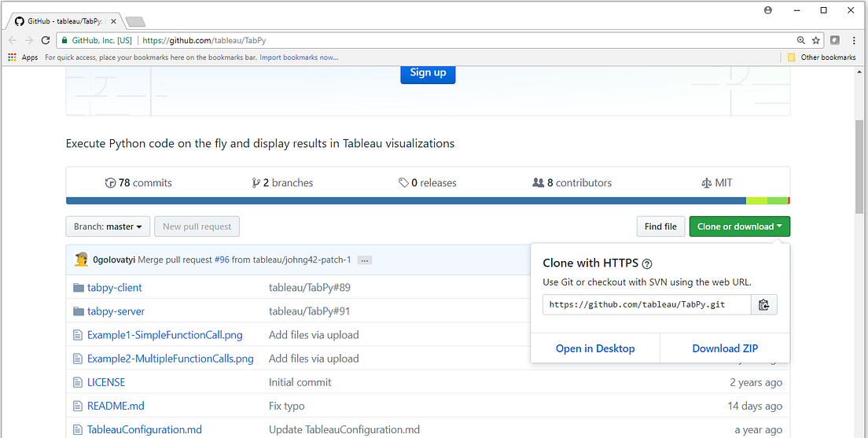Open Example2-MultipleFunctionCalls.png

click(x=171, y=359)
